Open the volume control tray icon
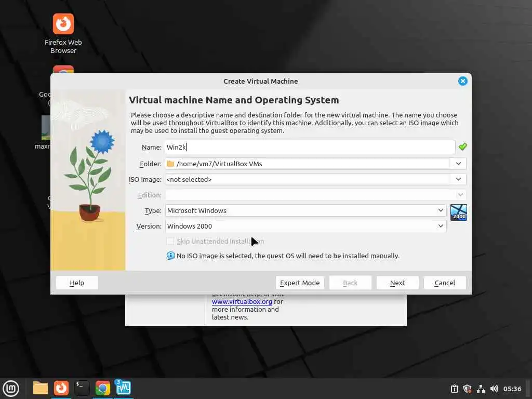 point(494,389)
